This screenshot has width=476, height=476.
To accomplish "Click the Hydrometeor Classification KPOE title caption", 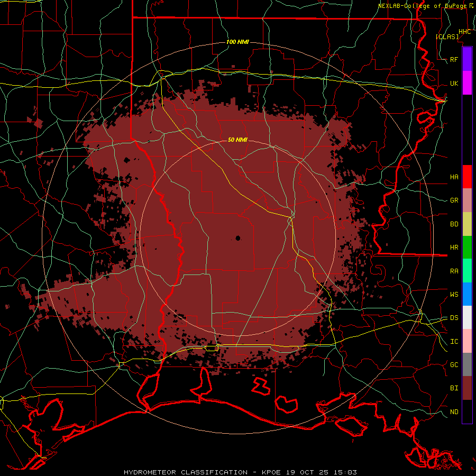I will pos(240,472).
